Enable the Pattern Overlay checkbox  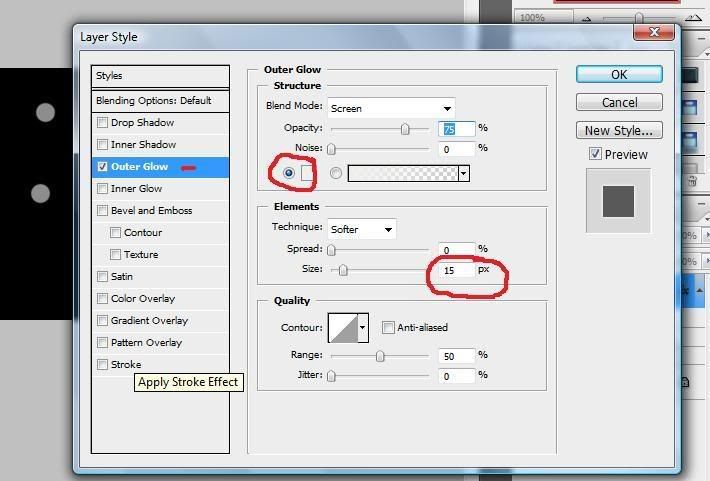[x=103, y=342]
